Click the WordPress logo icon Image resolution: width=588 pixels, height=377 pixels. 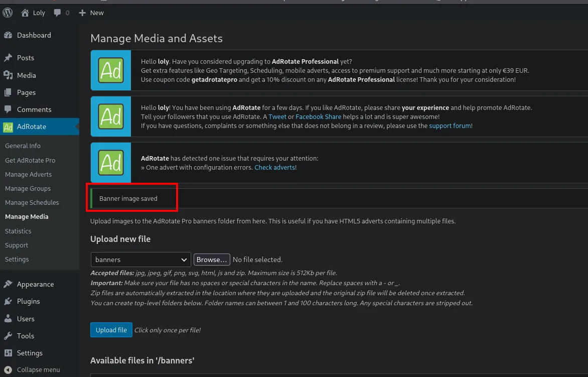[8, 13]
